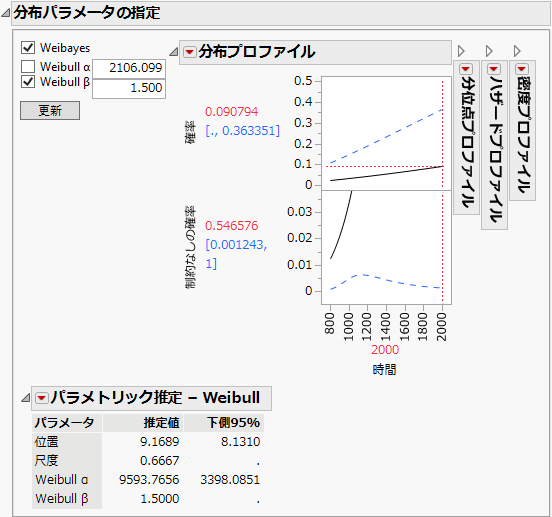Enable the Weibull α checkbox
Image resolution: width=552 pixels, height=517 pixels.
coord(28,66)
